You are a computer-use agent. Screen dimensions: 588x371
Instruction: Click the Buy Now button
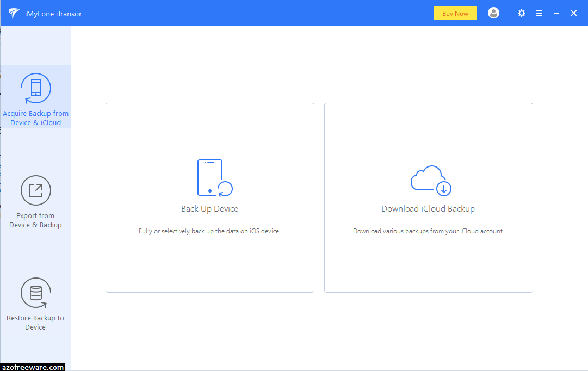pos(455,13)
